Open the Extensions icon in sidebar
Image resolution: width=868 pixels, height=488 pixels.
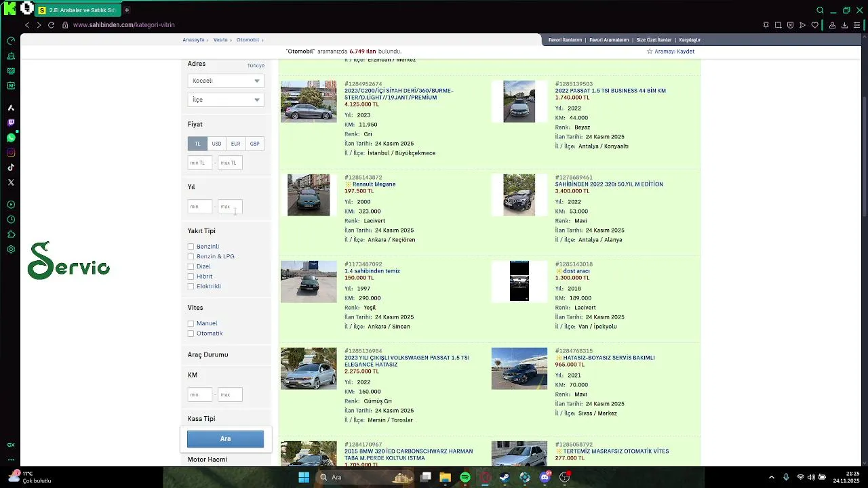tap(11, 235)
